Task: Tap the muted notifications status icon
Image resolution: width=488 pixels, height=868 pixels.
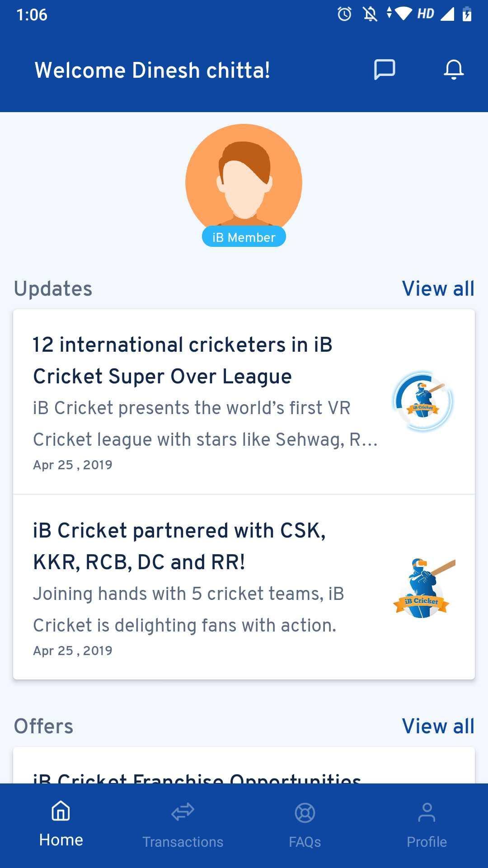Action: point(370,14)
